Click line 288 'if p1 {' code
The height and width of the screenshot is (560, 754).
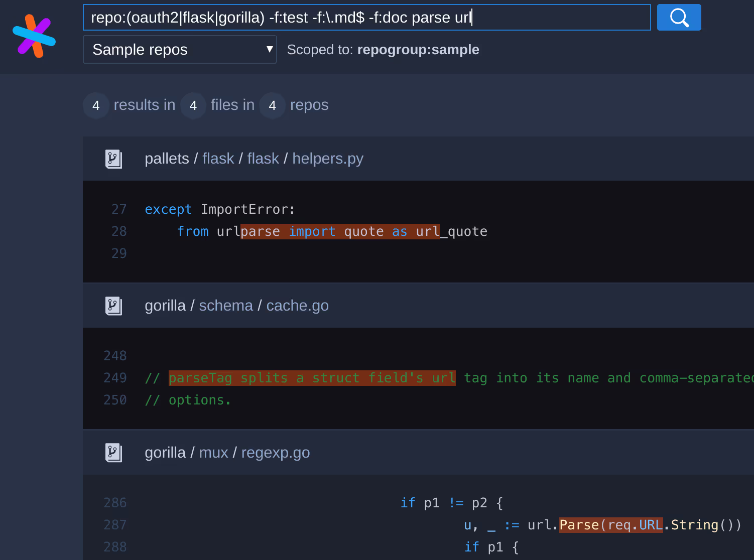coord(491,547)
